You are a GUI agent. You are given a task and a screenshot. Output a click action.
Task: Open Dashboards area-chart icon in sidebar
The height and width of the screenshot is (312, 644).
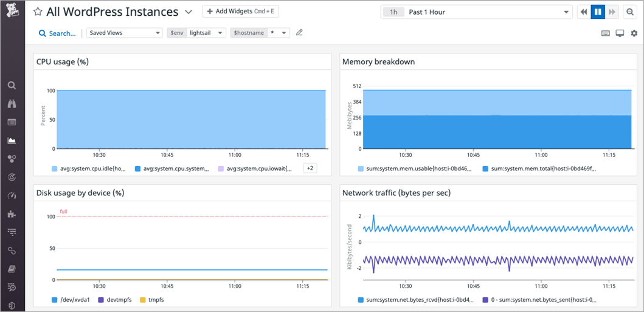pos(12,140)
